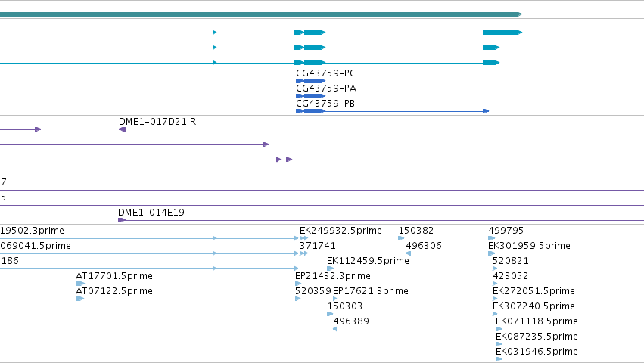This screenshot has height=363, width=644.
Task: Click the AT07122.5prime EST label
Action: pos(114,291)
